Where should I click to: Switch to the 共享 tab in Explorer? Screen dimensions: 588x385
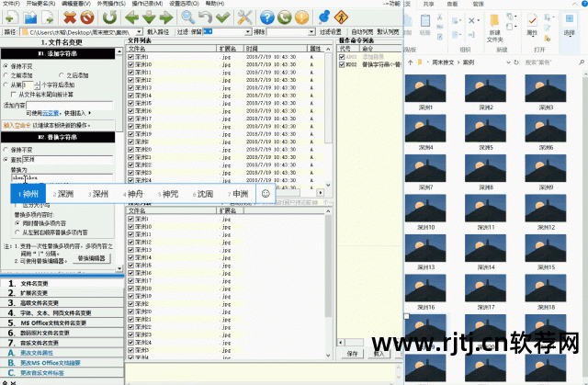click(429, 4)
